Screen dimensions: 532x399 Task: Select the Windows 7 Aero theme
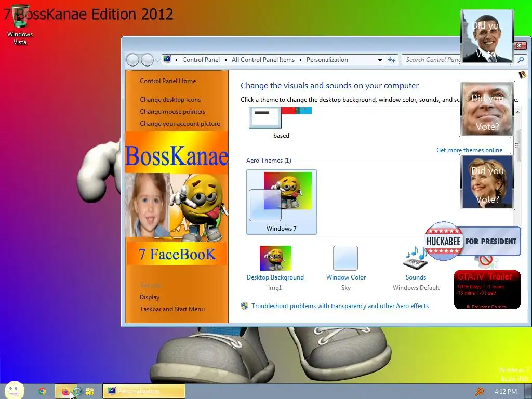point(281,202)
